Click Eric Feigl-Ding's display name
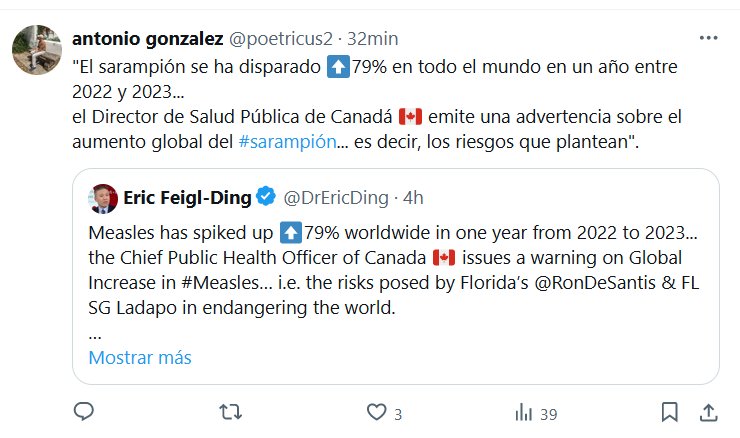Viewport: 740px width, 438px height. pos(187,197)
